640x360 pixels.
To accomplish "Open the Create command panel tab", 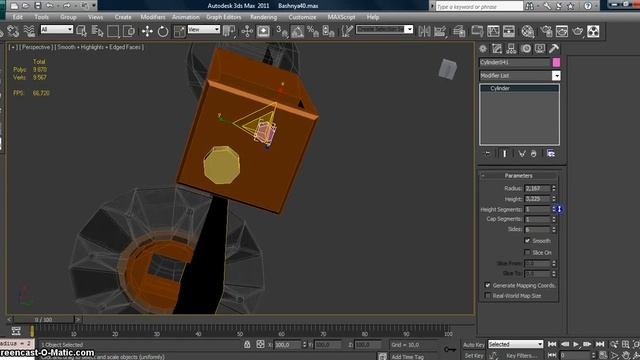I will [483, 49].
